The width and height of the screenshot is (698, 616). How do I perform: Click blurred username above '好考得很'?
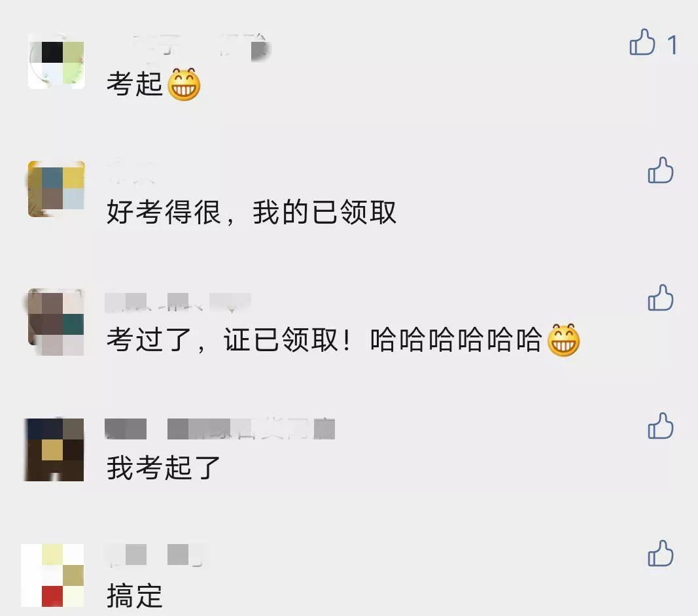tap(131, 173)
